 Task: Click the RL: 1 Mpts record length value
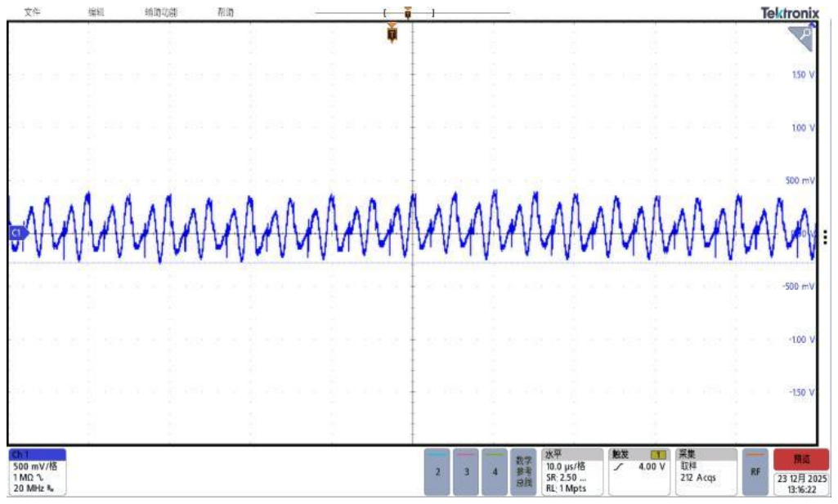(566, 488)
